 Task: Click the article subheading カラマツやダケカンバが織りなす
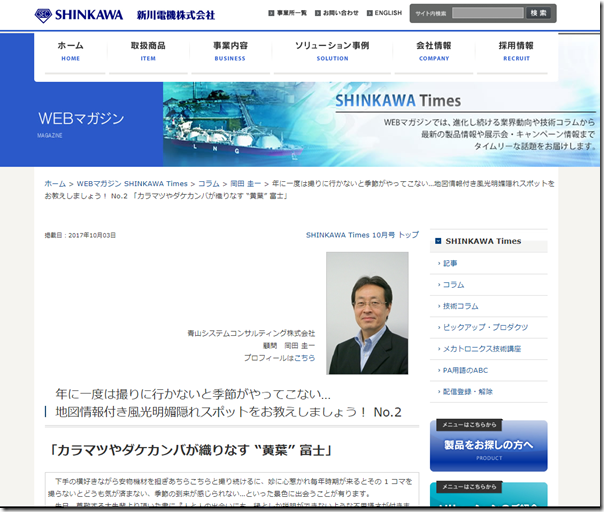coord(191,450)
